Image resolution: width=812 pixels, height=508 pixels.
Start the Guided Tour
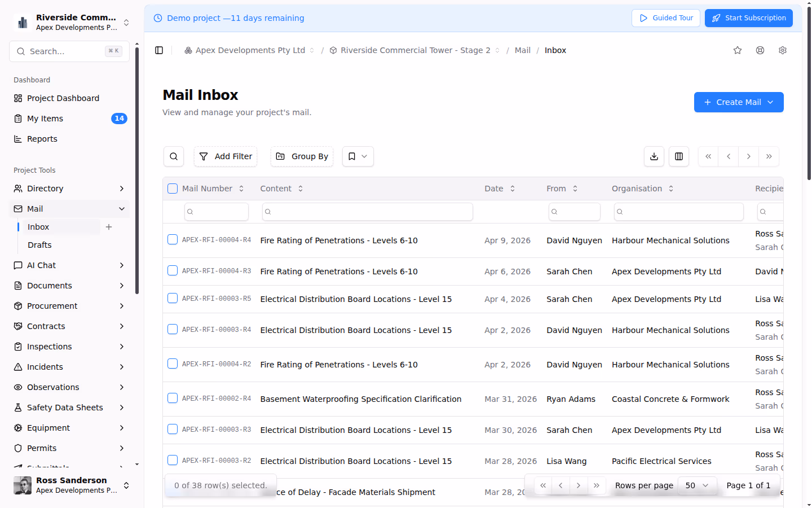tap(666, 18)
